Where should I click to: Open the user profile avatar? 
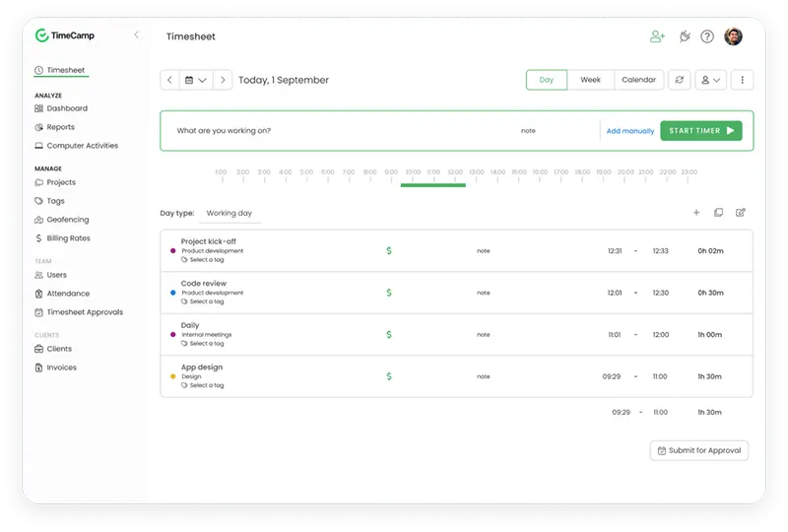click(x=733, y=36)
